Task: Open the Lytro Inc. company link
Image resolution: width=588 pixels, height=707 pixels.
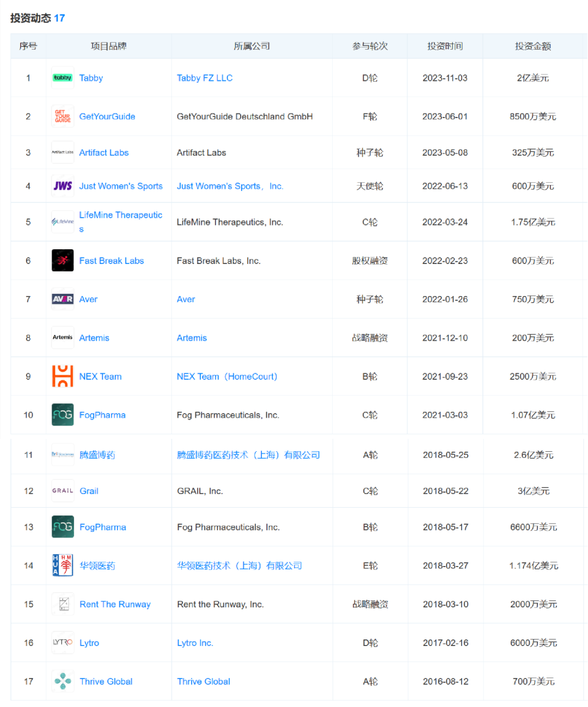Action: point(195,643)
